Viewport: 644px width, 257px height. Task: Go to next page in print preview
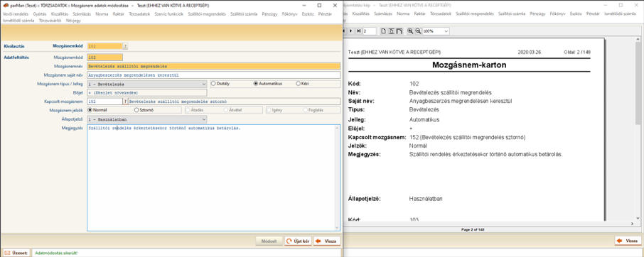click(351, 31)
